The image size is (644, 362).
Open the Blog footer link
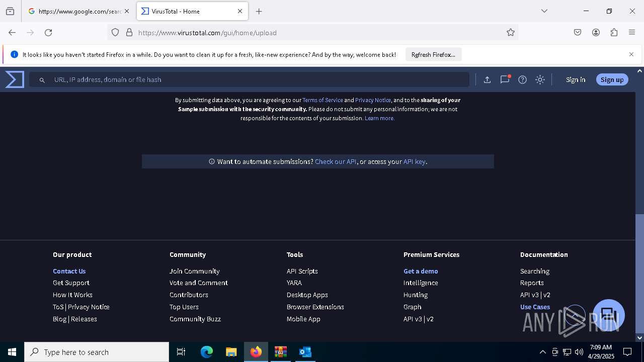[59, 319]
